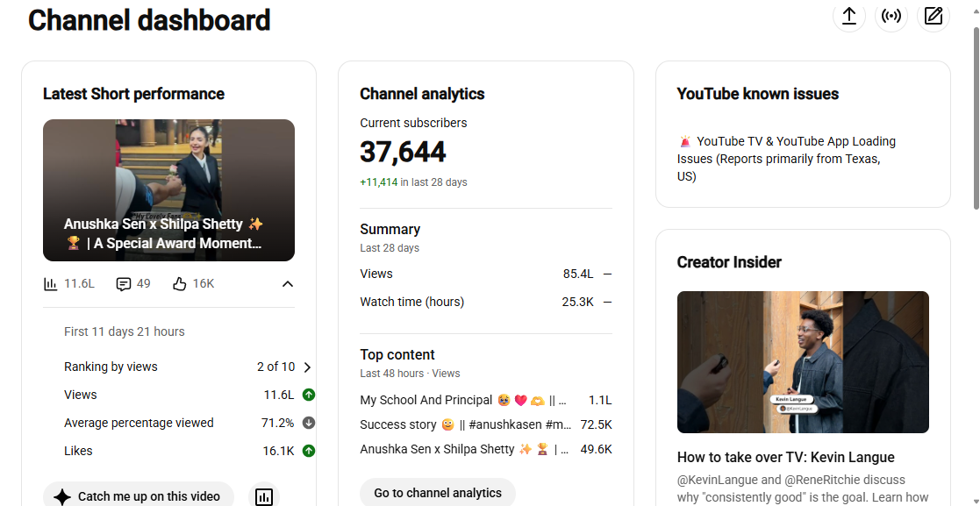Click How to take over TV: Kevin Langue title

(785, 457)
